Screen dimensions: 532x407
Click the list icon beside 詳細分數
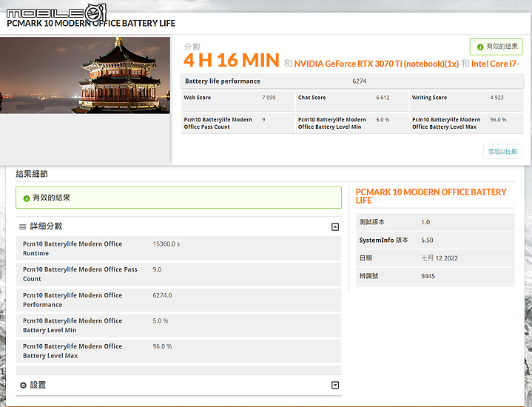coord(22,226)
